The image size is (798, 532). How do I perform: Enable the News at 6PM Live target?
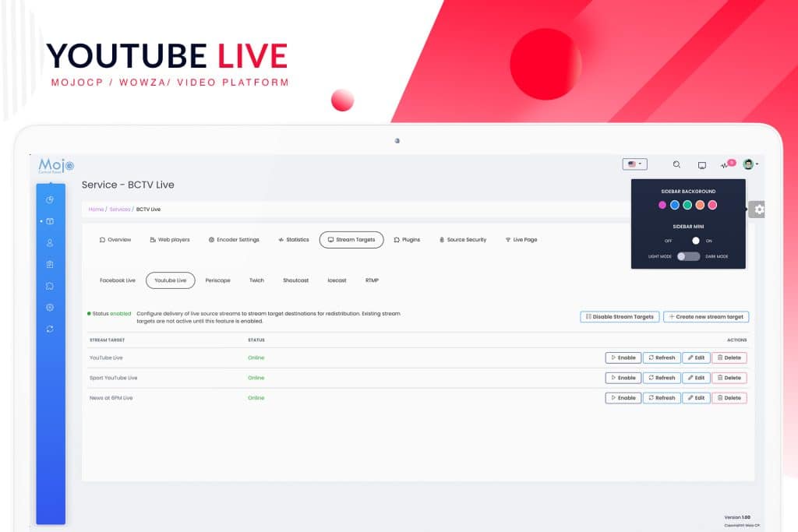click(x=623, y=398)
